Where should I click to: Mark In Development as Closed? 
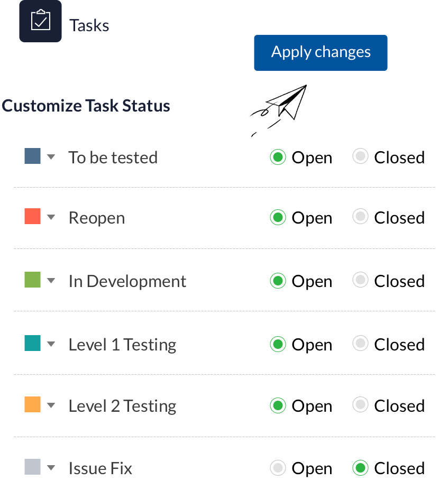[x=360, y=281]
